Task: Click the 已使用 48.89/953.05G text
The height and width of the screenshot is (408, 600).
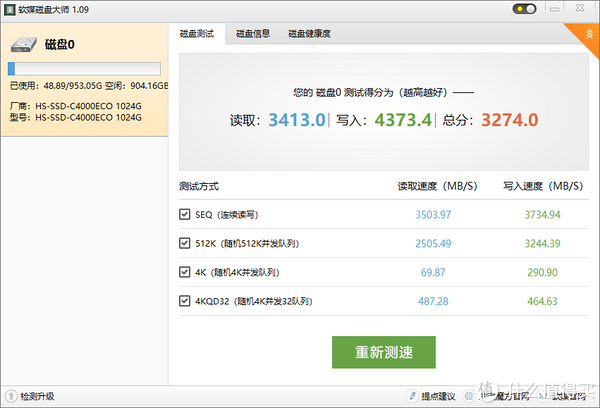Action: [56, 86]
